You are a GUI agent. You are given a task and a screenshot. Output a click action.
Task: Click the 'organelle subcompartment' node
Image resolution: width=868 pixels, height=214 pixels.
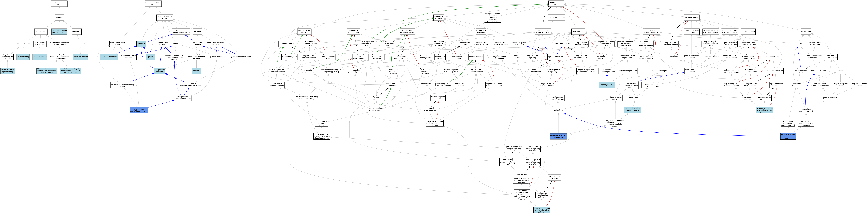(x=240, y=57)
